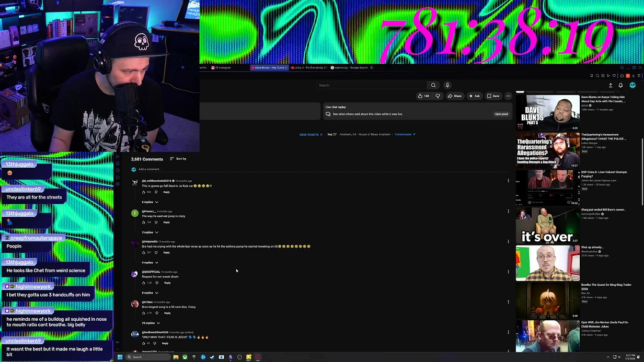Open Steam from taskbar
The height and width of the screenshot is (362, 644).
click(x=212, y=357)
